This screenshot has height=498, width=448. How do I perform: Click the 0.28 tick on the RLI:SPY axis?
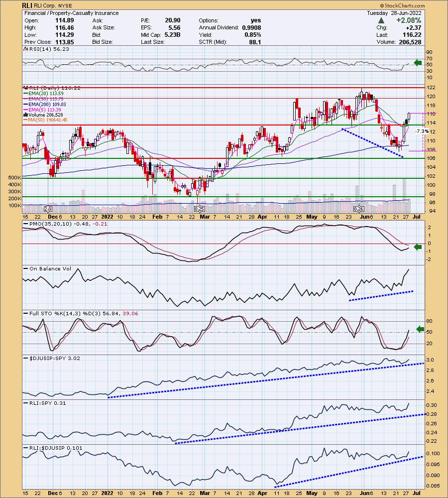(x=432, y=414)
